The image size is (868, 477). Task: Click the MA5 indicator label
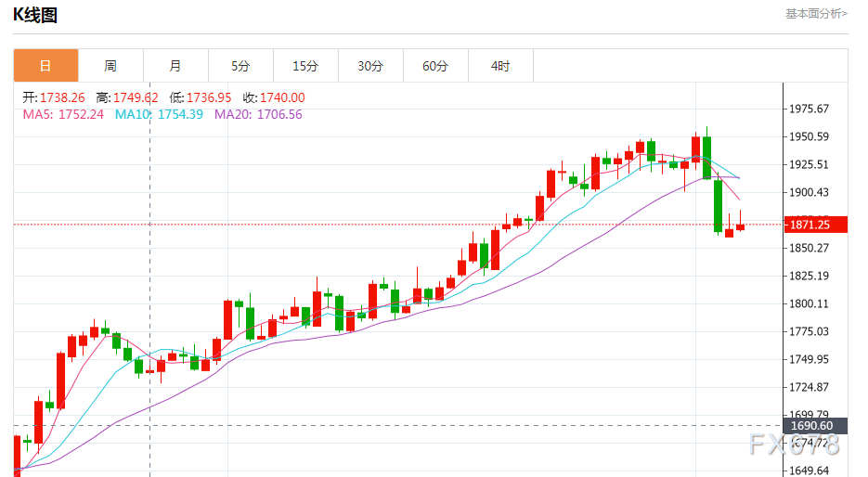coord(63,114)
